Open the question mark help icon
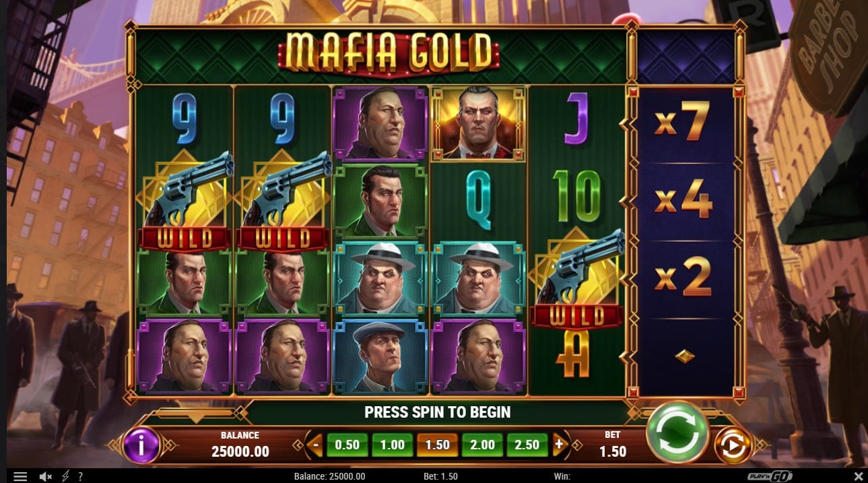This screenshot has height=483, width=868. pos(80,476)
